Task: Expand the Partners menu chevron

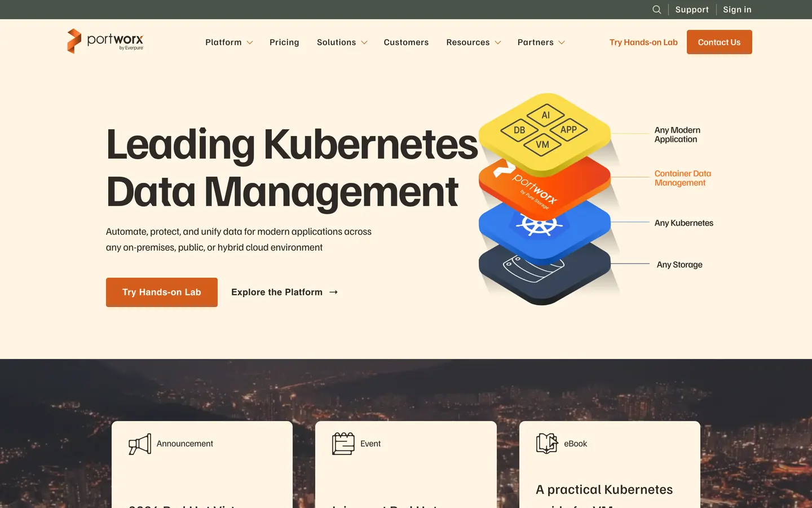Action: tap(562, 42)
